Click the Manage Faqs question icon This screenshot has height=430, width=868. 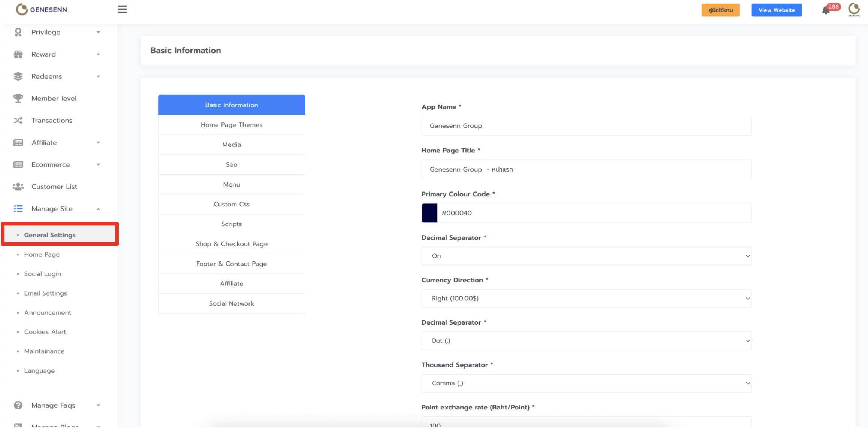click(18, 405)
